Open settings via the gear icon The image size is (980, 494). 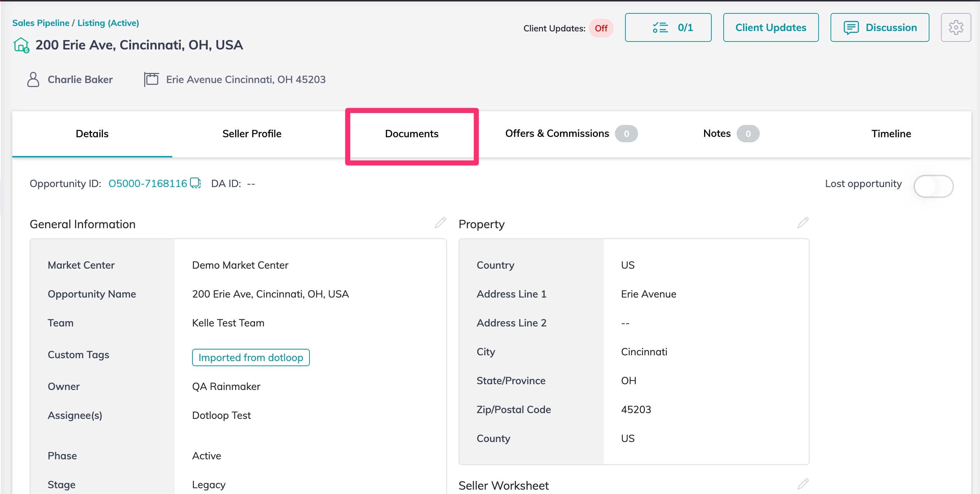click(956, 27)
